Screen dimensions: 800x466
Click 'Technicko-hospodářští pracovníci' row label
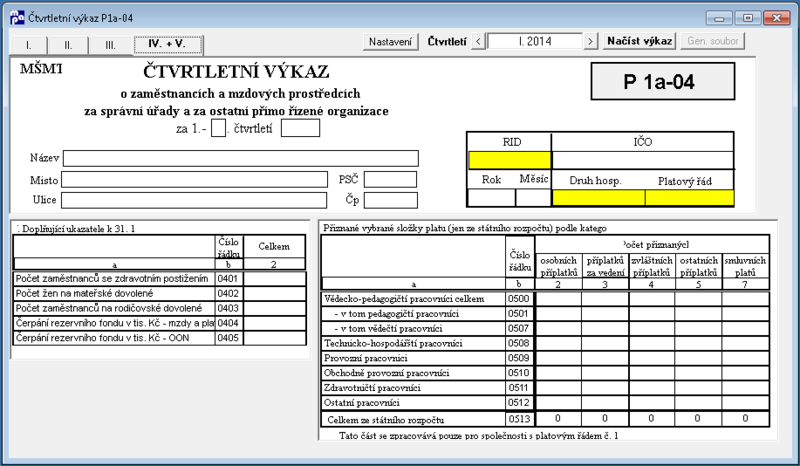tap(393, 344)
